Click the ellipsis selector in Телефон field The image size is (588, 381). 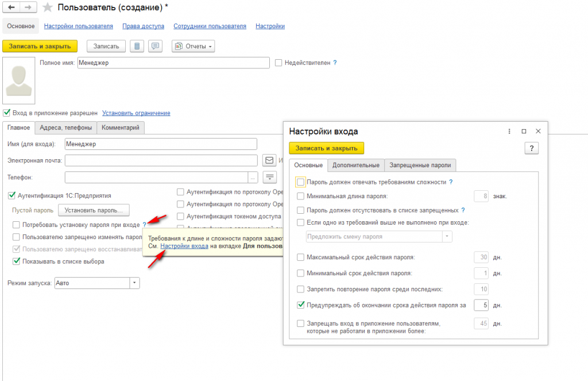[253, 177]
